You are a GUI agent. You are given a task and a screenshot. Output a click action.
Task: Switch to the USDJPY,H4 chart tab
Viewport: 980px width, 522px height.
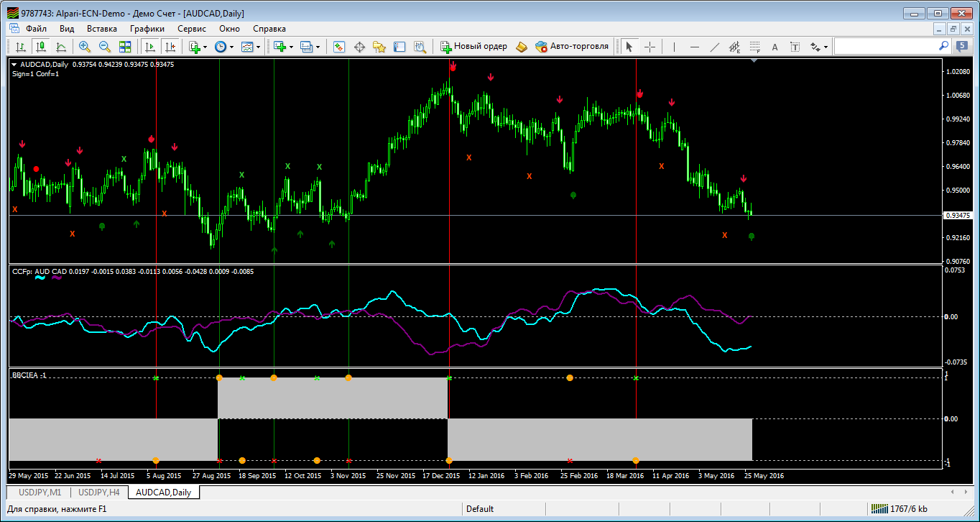pos(99,493)
